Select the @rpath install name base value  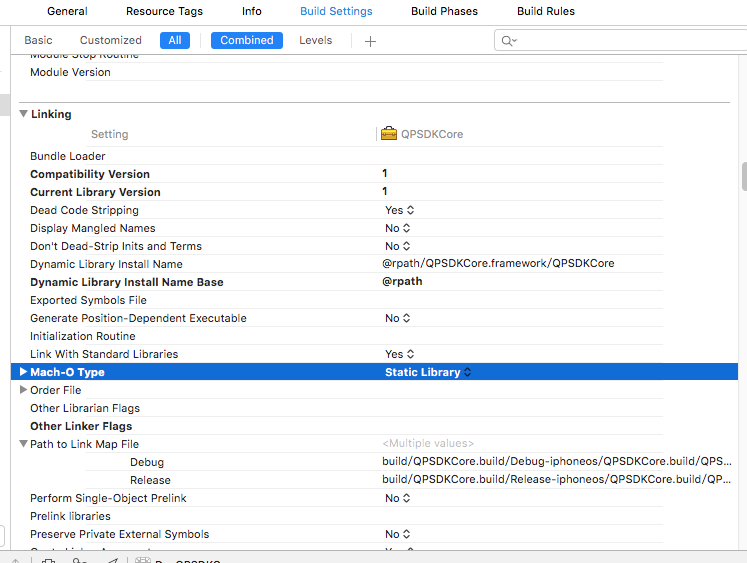402,282
